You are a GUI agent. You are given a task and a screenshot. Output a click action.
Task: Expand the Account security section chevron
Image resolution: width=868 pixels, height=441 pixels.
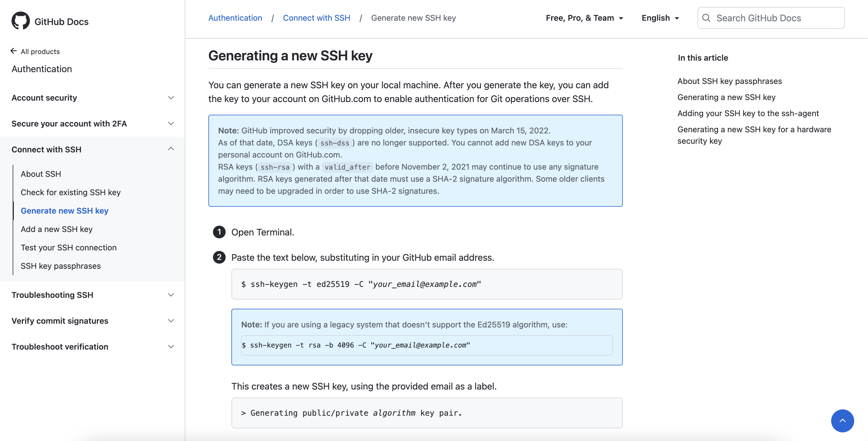click(171, 98)
